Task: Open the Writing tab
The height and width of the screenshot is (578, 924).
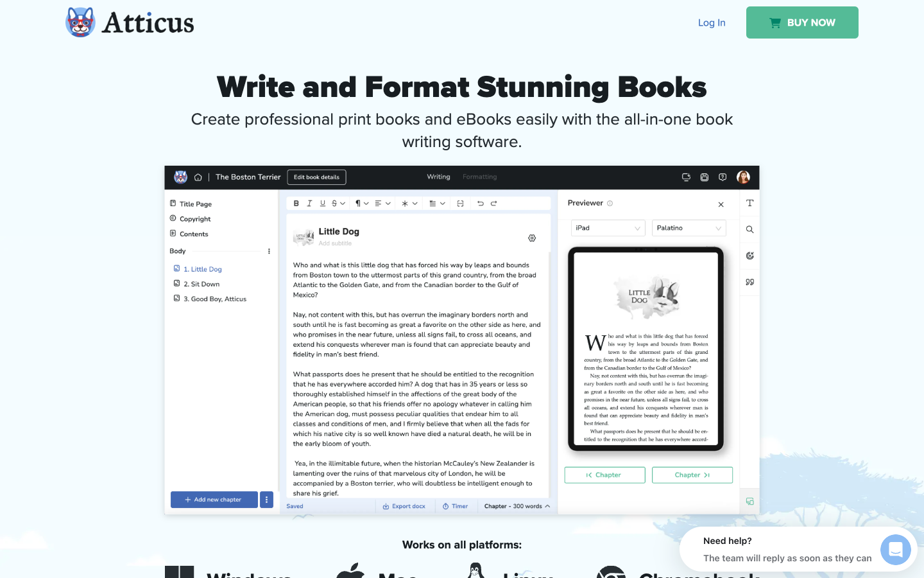Action: click(x=438, y=177)
